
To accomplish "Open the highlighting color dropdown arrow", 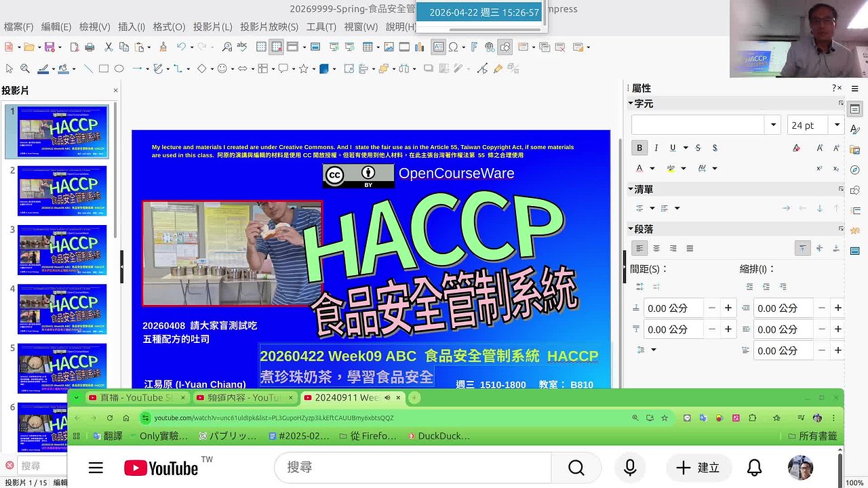I will (x=683, y=168).
